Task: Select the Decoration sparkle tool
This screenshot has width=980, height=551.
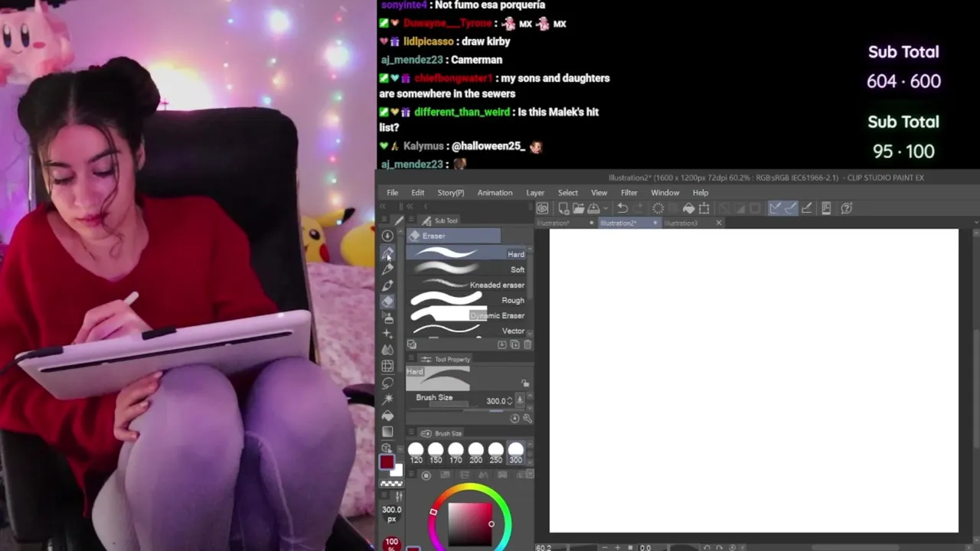Action: tap(387, 334)
